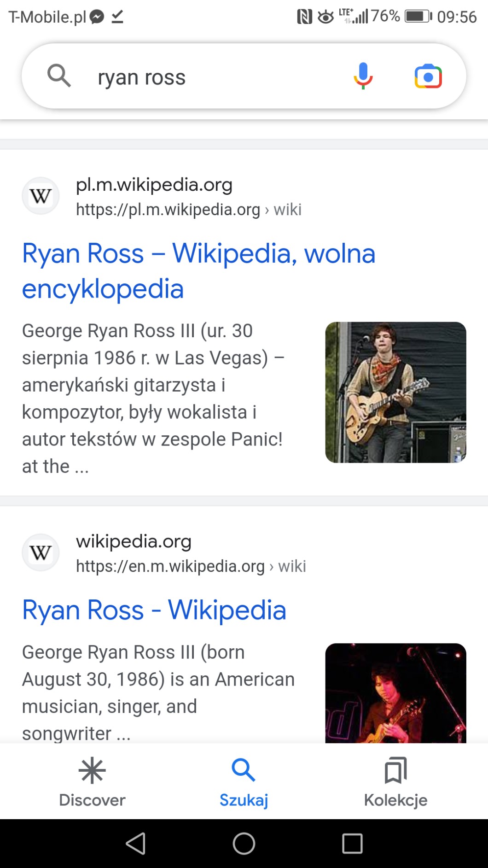Start voice search with the microphone

click(363, 76)
